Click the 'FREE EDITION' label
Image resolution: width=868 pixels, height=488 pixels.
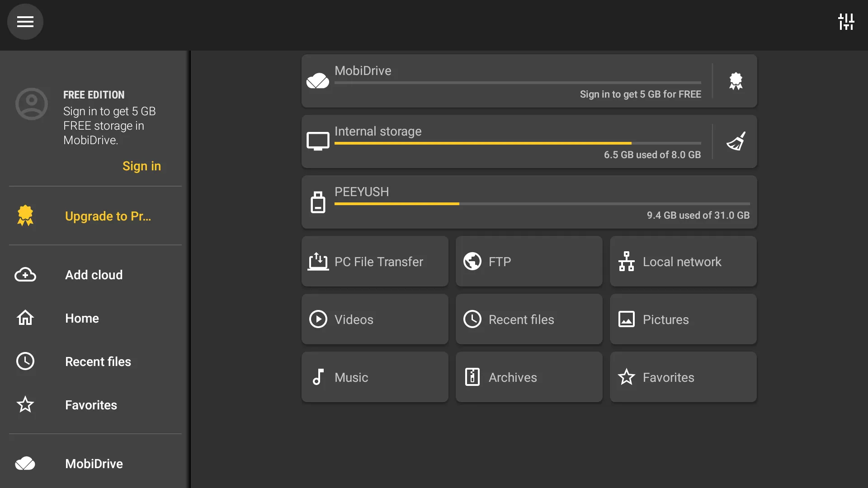tap(94, 95)
